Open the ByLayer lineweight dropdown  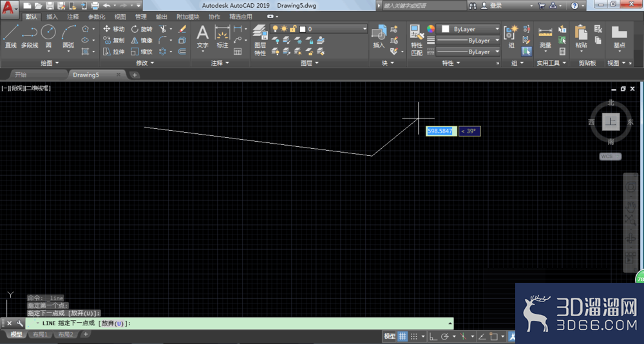pyautogui.click(x=468, y=41)
